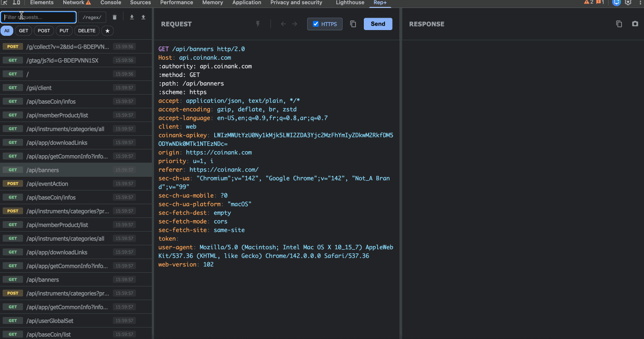Screen dimensions: 644x339
Task: Click the inspect element picker icon
Action: [5, 3]
